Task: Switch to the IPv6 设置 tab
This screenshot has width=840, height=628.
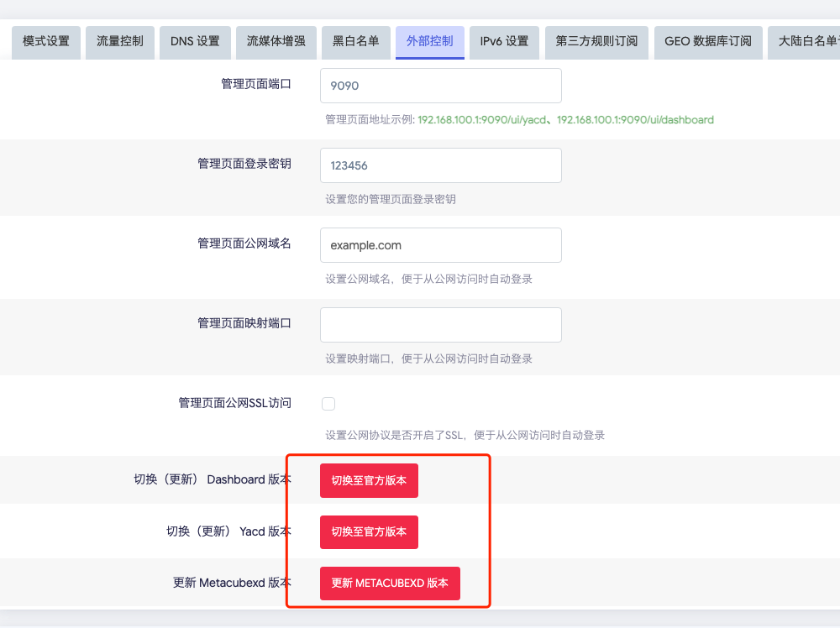Action: coord(504,41)
